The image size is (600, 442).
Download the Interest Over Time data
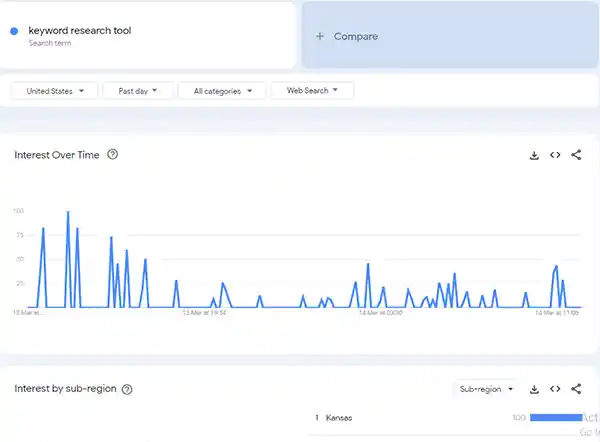[534, 155]
